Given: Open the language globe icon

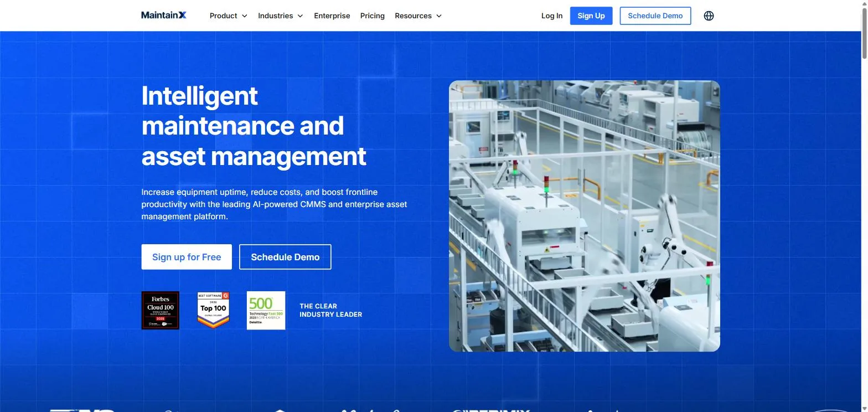Looking at the screenshot, I should pos(709,16).
